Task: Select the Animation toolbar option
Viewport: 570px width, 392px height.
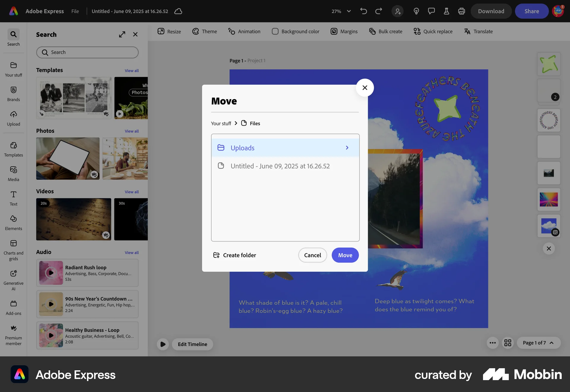Action: [244, 31]
